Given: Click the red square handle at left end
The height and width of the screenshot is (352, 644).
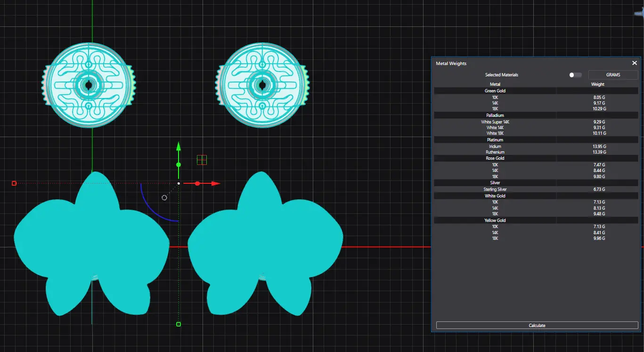Looking at the screenshot, I should (14, 183).
